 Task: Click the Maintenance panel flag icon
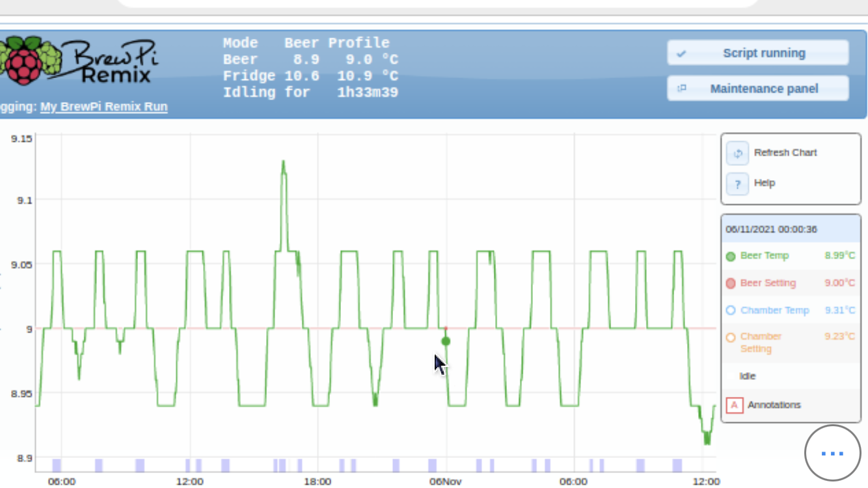[681, 89]
